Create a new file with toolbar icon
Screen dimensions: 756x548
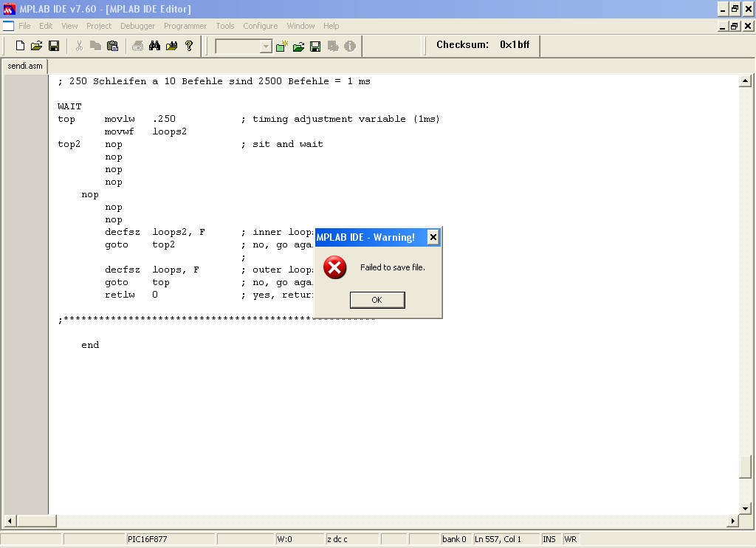[20, 46]
